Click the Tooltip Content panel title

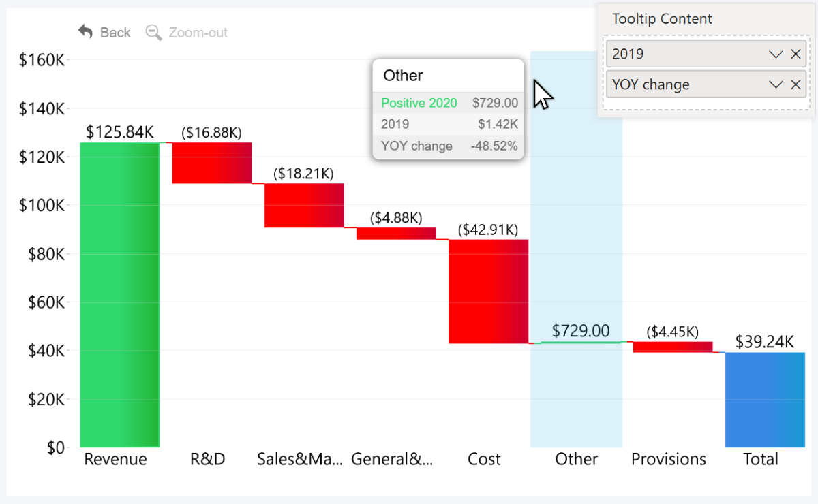662,18
